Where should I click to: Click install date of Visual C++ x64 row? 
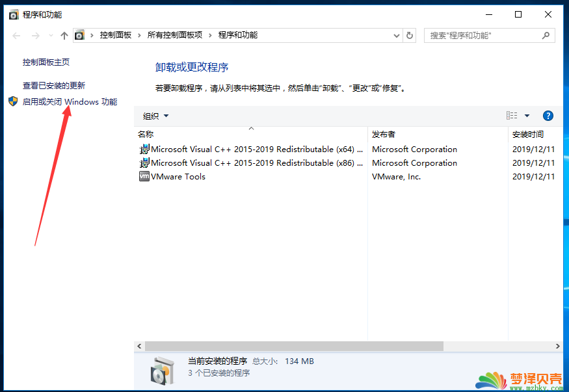[533, 150]
